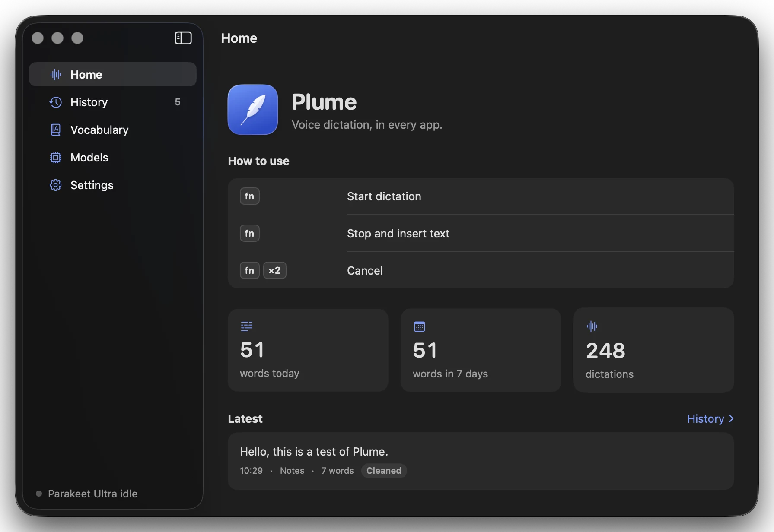Click the Vocabulary book icon
The height and width of the screenshot is (532, 774).
coord(56,130)
